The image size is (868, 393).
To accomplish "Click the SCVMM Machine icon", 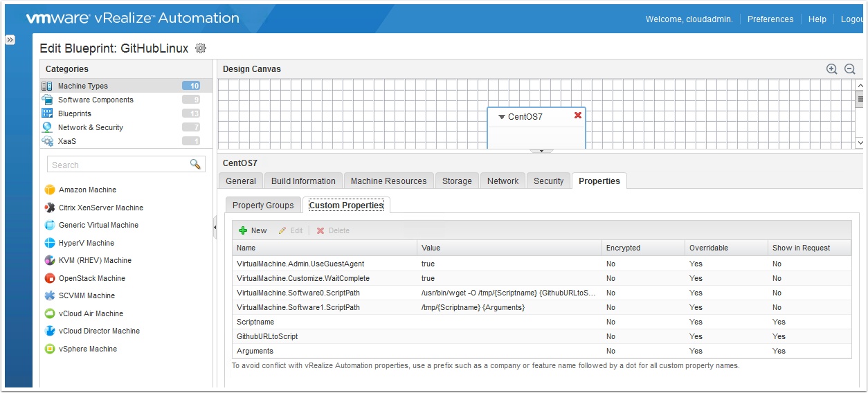I will [50, 295].
